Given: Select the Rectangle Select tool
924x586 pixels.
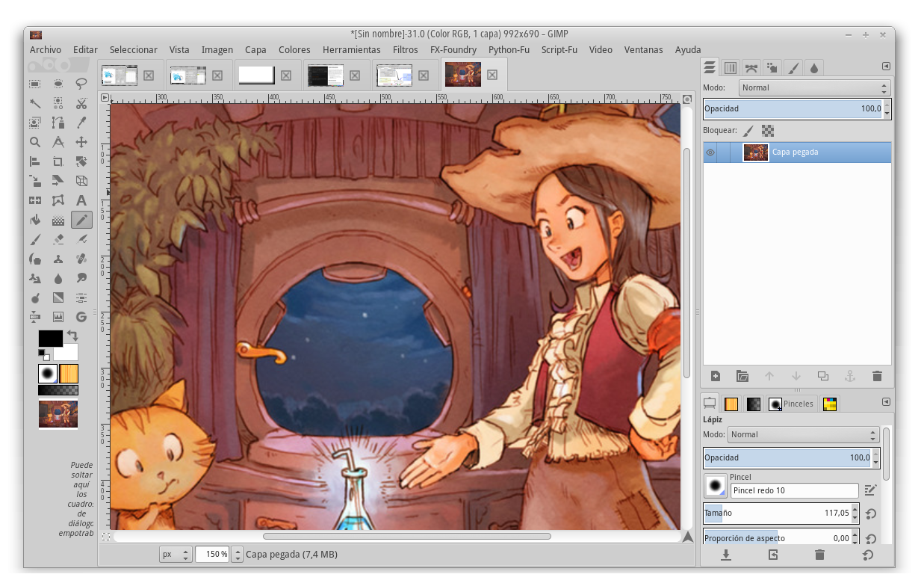Looking at the screenshot, I should click(35, 84).
